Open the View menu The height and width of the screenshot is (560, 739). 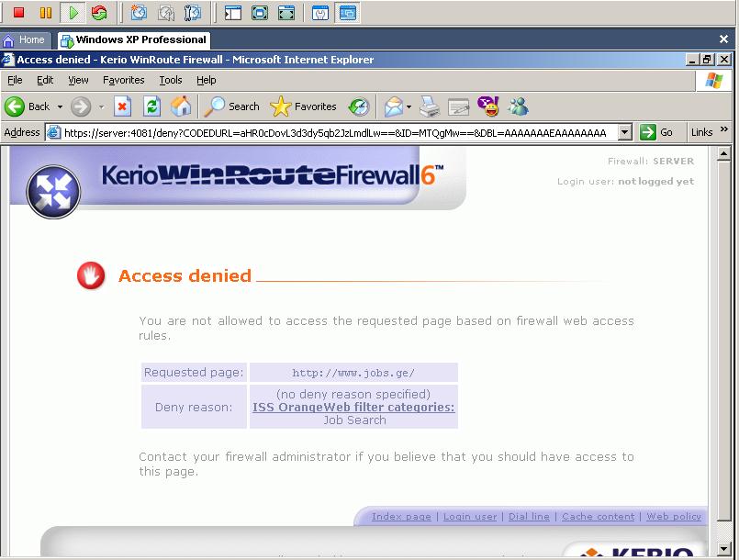(78, 80)
